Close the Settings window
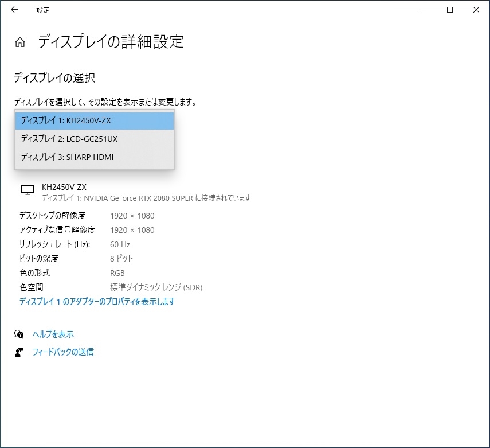 coord(476,10)
